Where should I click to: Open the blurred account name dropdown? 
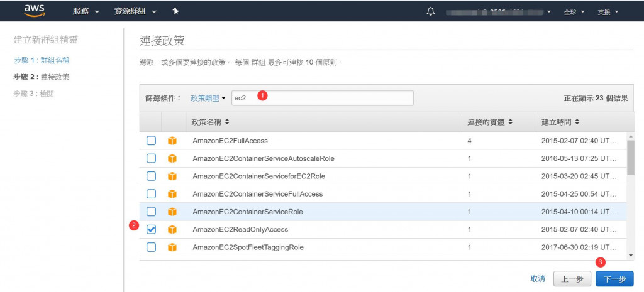[x=499, y=12]
